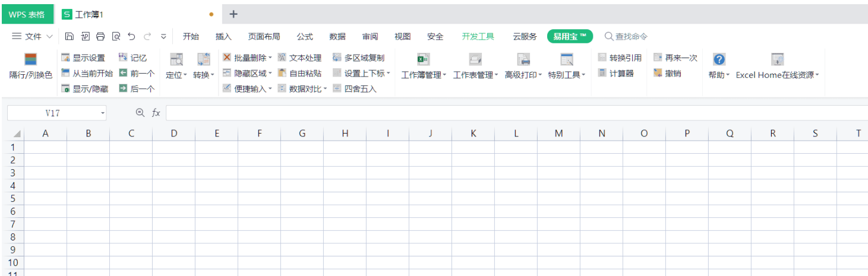Launch the 计算器 calculator
The width and height of the screenshot is (868, 276).
click(x=616, y=74)
